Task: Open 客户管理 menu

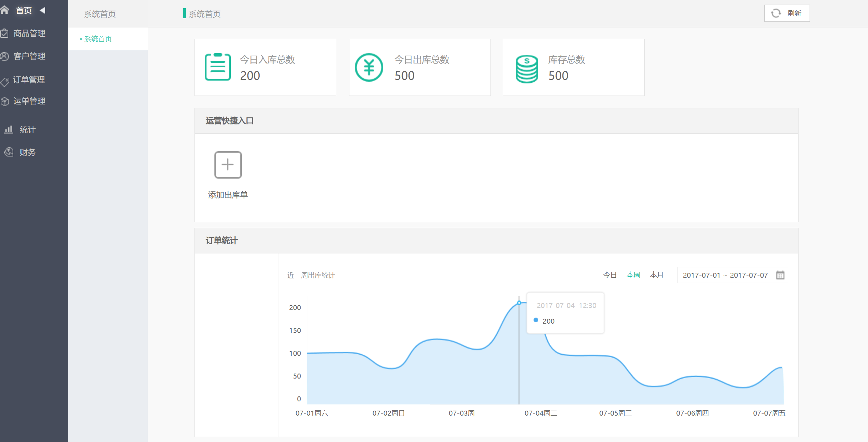Action: point(29,56)
